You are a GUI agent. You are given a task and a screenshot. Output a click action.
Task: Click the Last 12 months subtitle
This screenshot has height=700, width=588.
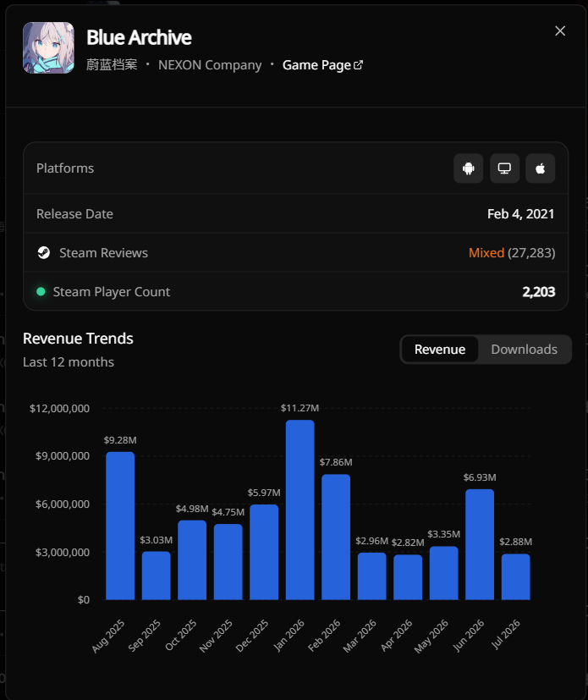pyautogui.click(x=69, y=362)
